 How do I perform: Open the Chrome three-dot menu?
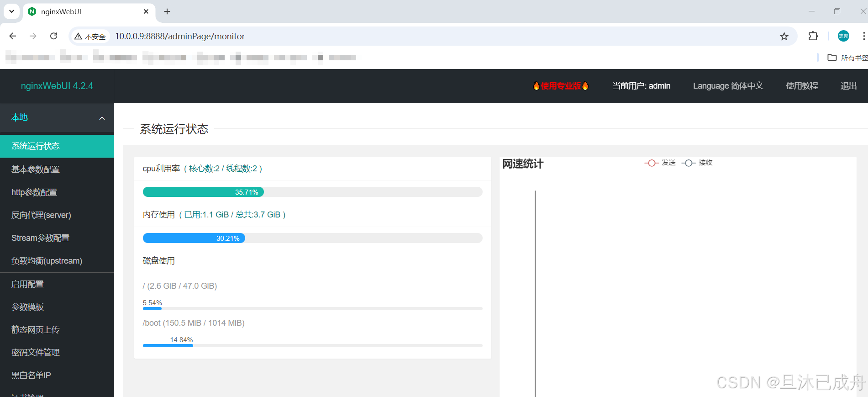863,36
